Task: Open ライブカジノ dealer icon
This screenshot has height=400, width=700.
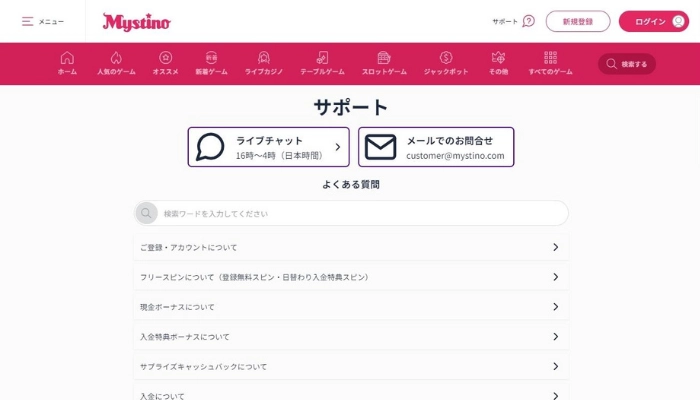Action: click(x=264, y=57)
